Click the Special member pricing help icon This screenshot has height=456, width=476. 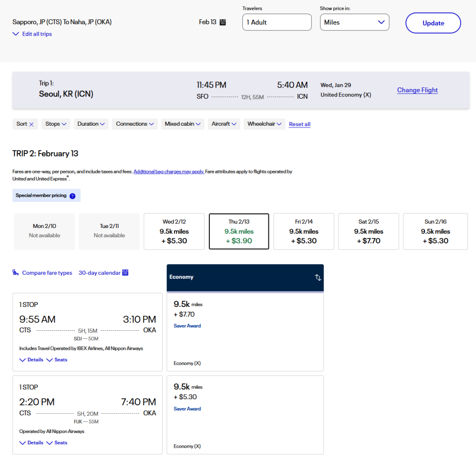(72, 196)
